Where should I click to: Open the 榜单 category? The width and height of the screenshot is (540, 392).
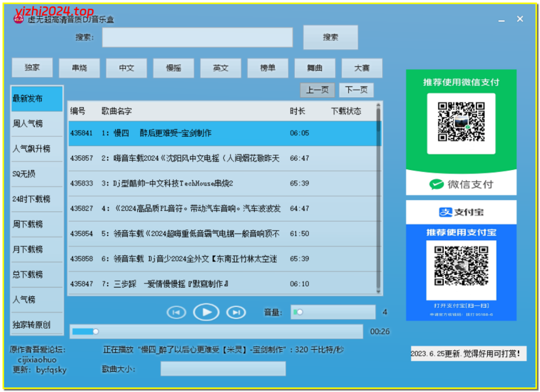267,68
